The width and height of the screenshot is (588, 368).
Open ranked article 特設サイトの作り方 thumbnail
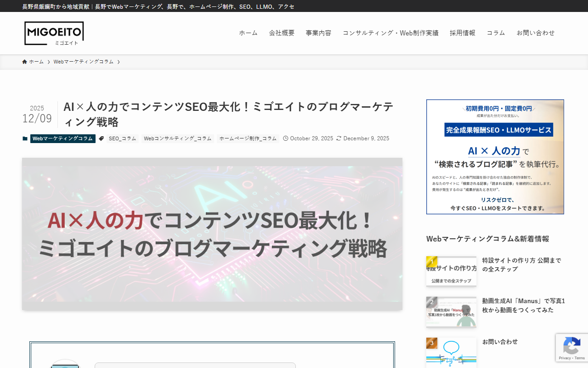click(x=451, y=271)
